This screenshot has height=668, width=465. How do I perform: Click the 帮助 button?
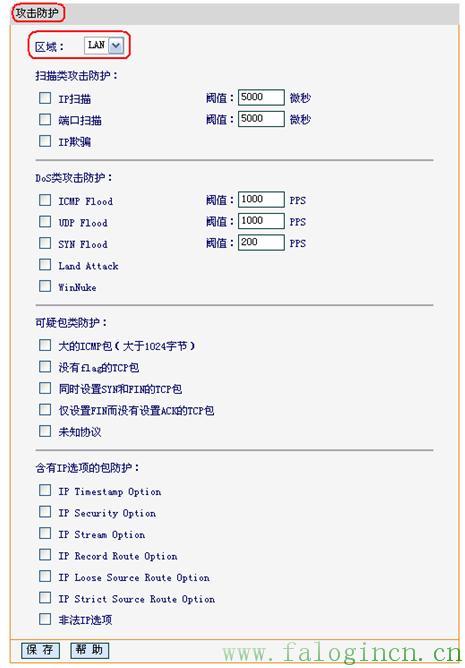(90, 650)
